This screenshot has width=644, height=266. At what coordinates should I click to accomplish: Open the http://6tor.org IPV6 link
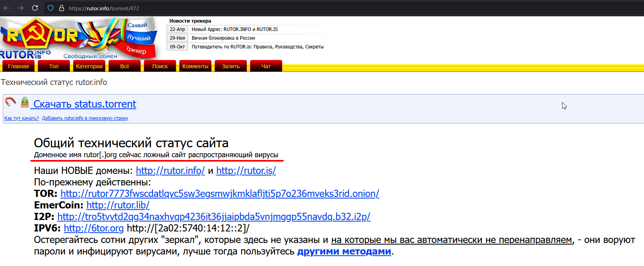[94, 228]
